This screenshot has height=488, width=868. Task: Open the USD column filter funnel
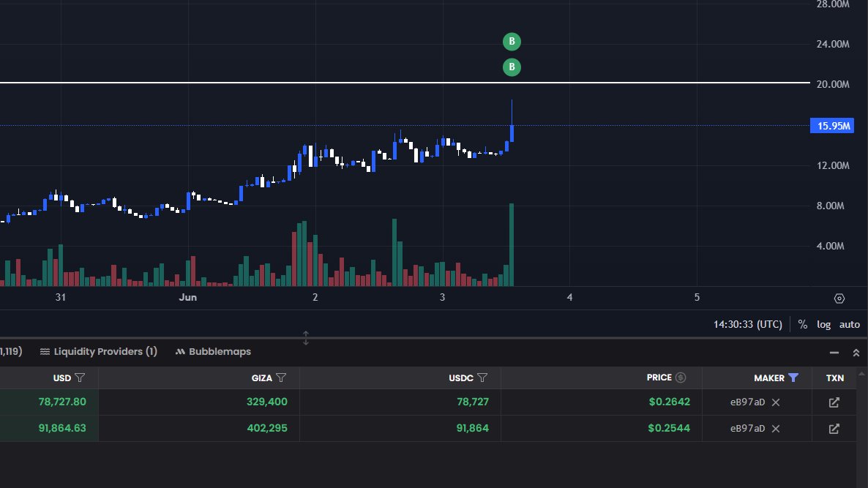coord(80,378)
